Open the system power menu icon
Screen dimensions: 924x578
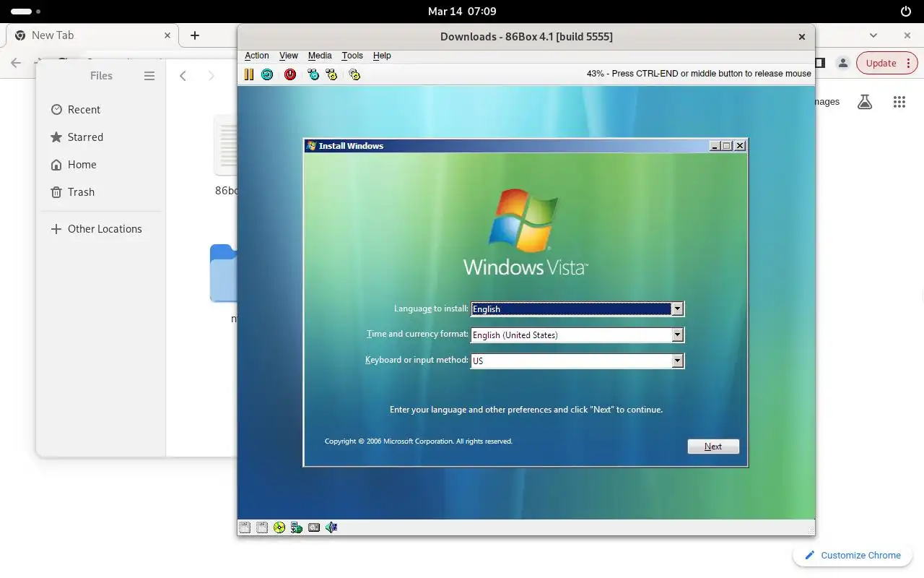click(906, 12)
